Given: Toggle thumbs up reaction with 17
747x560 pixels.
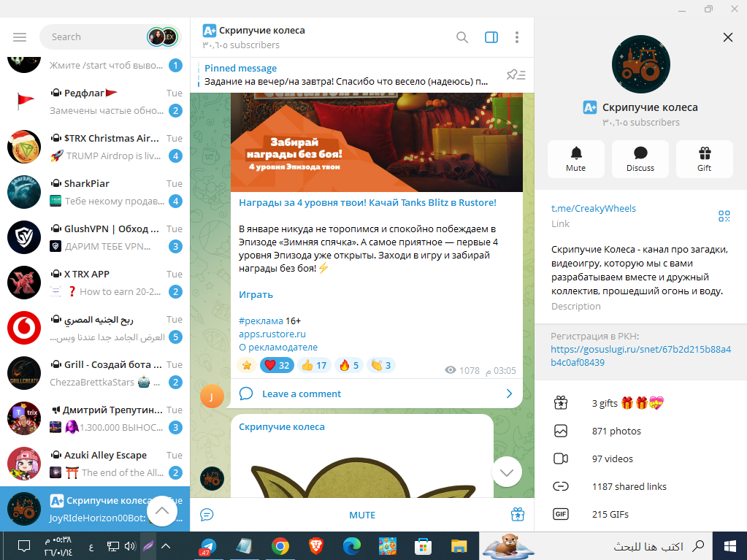Looking at the screenshot, I should point(314,365).
